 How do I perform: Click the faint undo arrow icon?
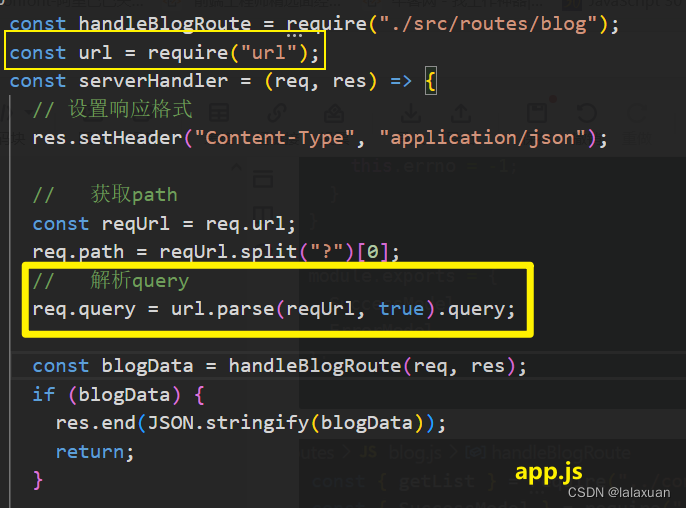click(x=586, y=113)
